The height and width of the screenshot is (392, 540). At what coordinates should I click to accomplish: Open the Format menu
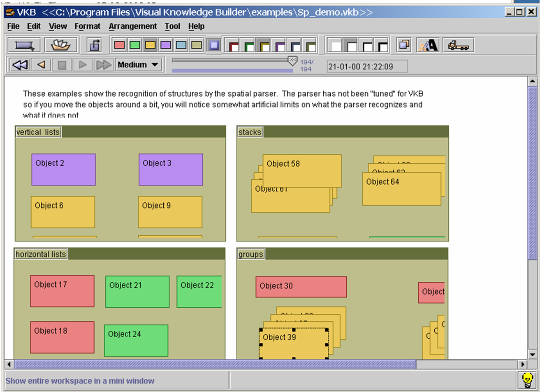(87, 26)
